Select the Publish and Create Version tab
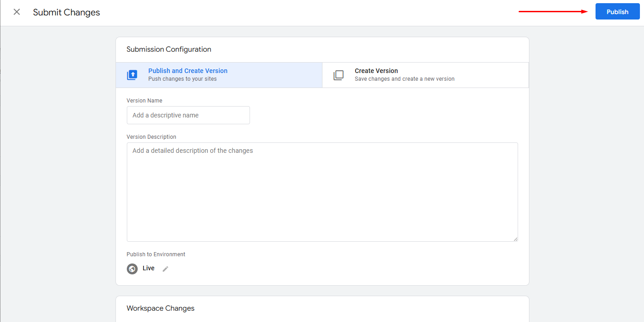 (x=219, y=75)
